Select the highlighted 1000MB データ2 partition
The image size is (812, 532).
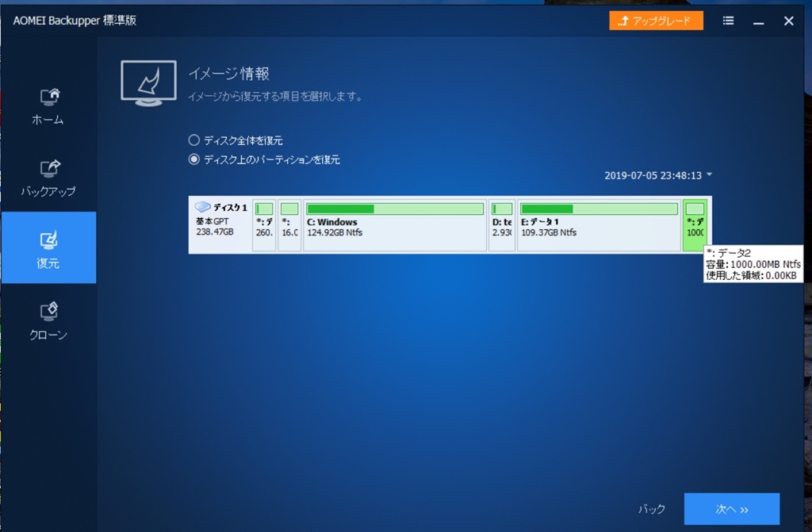point(695,225)
